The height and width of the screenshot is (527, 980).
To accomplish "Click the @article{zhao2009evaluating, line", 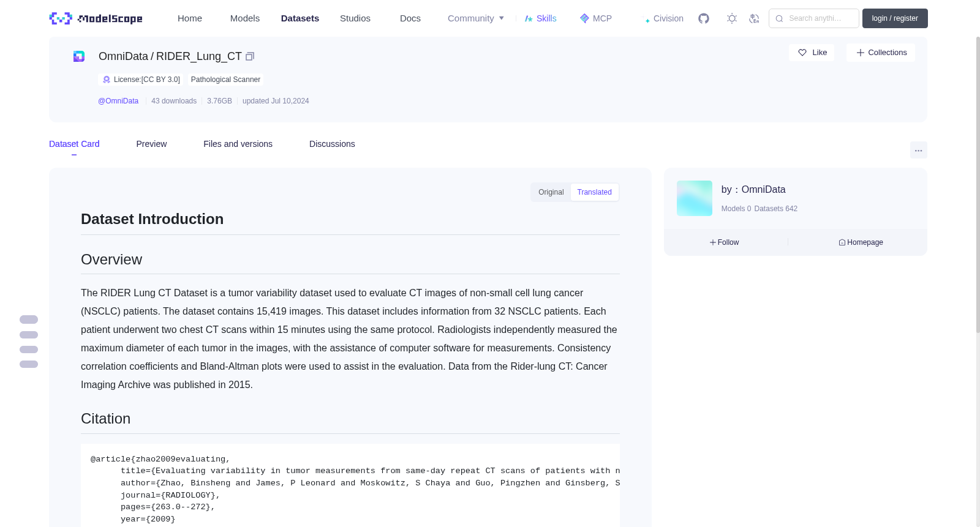I will click(x=160, y=459).
